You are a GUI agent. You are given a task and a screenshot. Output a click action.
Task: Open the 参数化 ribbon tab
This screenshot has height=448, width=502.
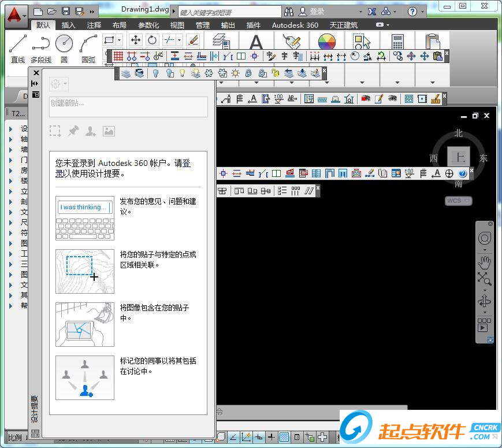coord(148,25)
